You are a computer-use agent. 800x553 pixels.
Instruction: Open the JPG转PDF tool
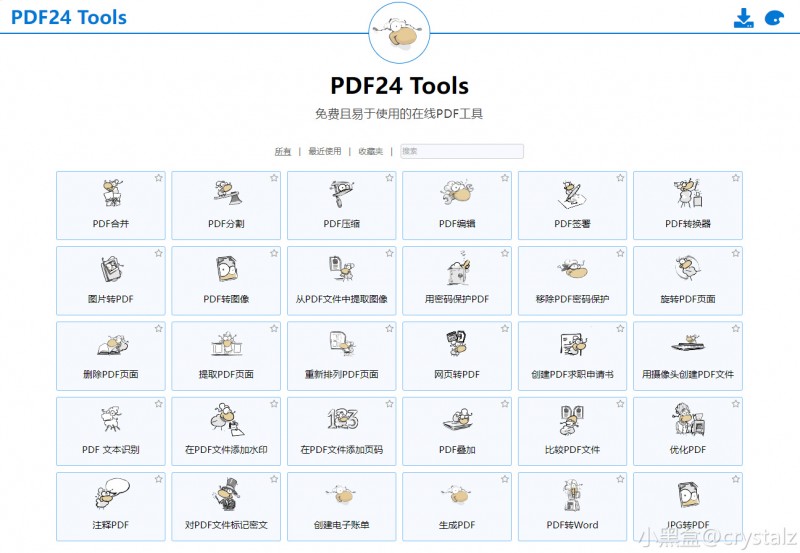[688, 507]
